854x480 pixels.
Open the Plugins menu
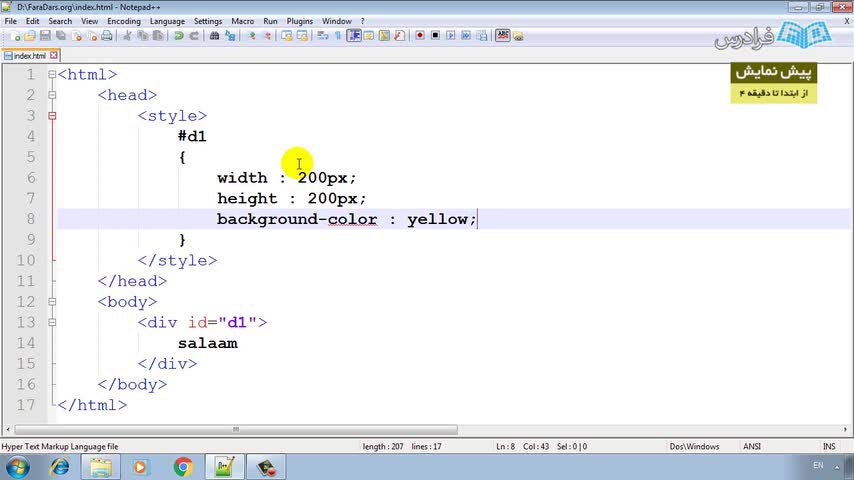[x=300, y=21]
